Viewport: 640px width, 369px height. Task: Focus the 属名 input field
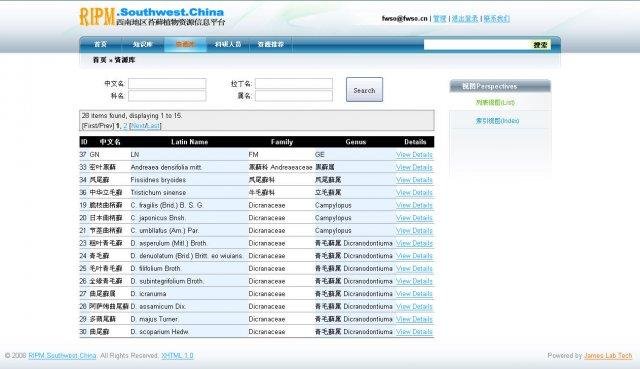click(294, 96)
